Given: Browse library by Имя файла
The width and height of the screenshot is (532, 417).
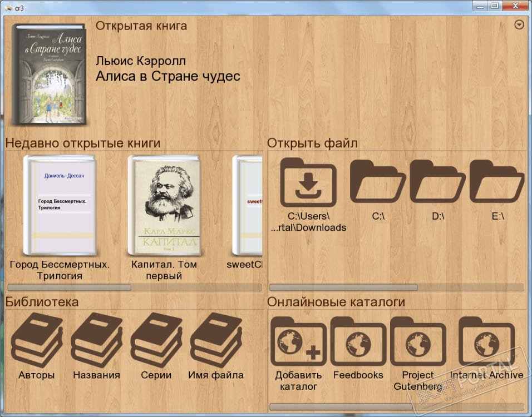Looking at the screenshot, I should (x=216, y=340).
